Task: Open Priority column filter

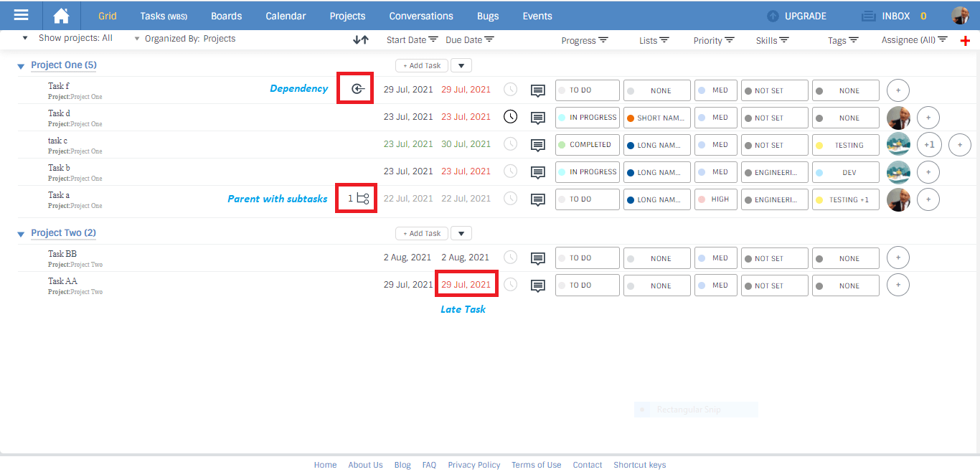Action: coord(730,40)
